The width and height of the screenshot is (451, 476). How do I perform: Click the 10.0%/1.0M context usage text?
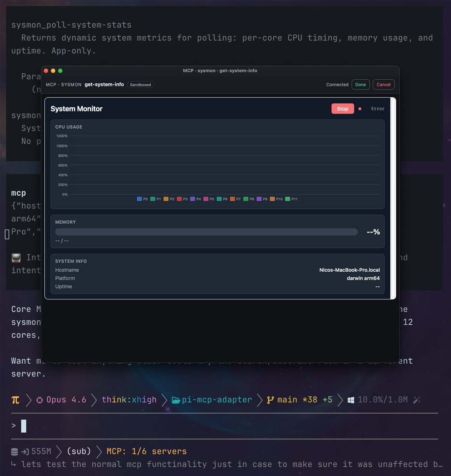pyautogui.click(x=383, y=400)
